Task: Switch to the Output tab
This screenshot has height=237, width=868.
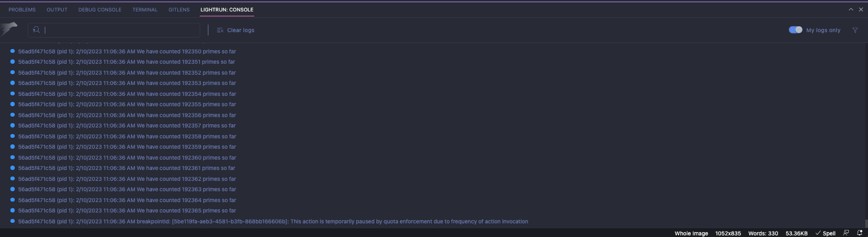Action: point(57,10)
